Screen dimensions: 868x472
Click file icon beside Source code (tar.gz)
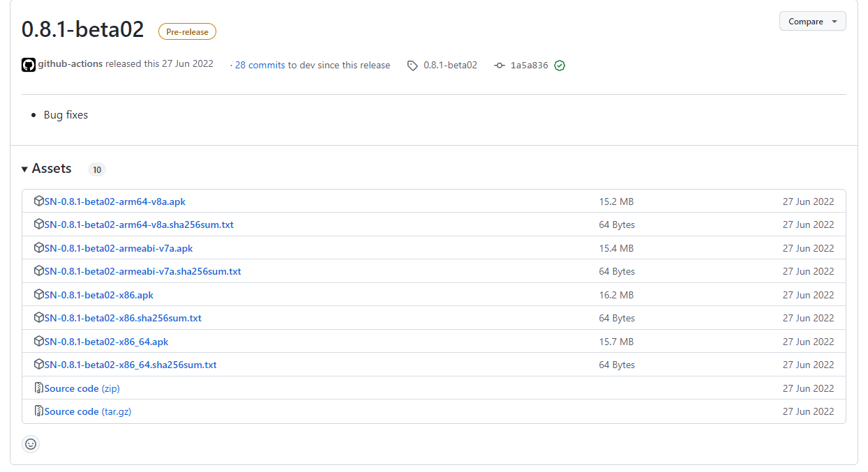pyautogui.click(x=39, y=411)
